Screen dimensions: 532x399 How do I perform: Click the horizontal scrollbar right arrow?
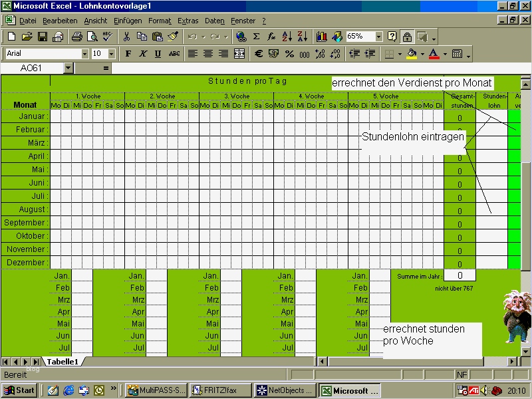click(512, 362)
